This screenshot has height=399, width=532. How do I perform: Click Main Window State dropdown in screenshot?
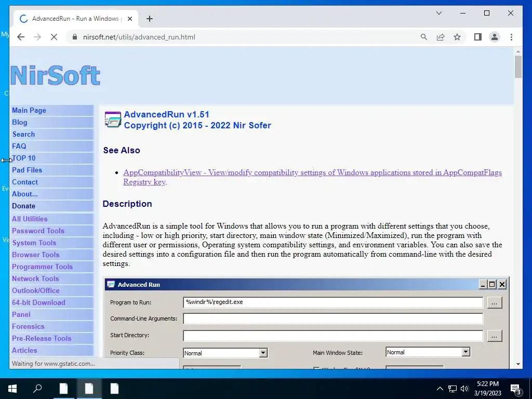tap(428, 352)
